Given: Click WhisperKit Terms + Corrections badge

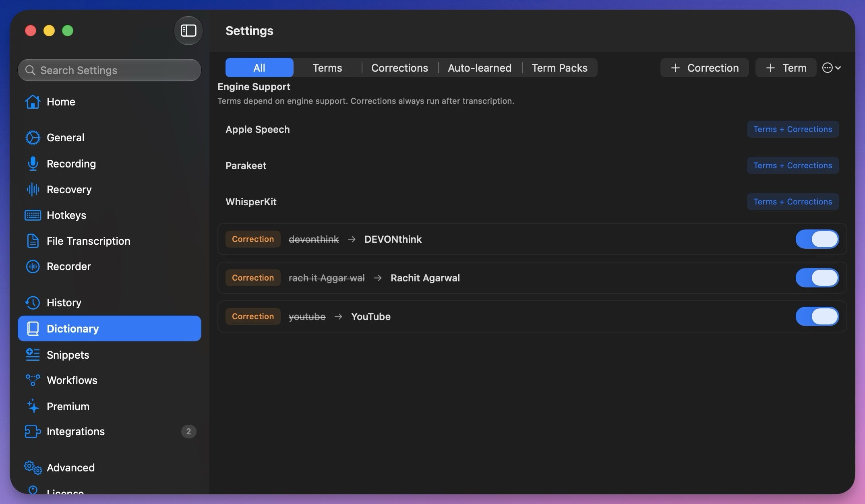Looking at the screenshot, I should click(x=793, y=202).
